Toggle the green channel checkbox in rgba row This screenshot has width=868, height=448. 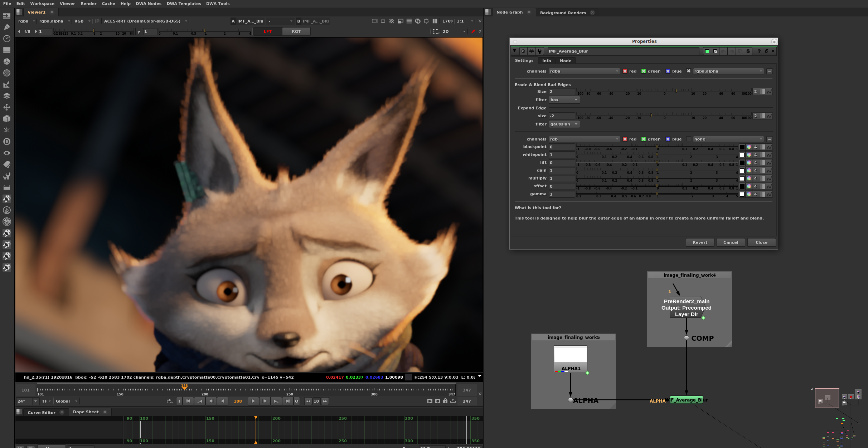[x=644, y=71]
